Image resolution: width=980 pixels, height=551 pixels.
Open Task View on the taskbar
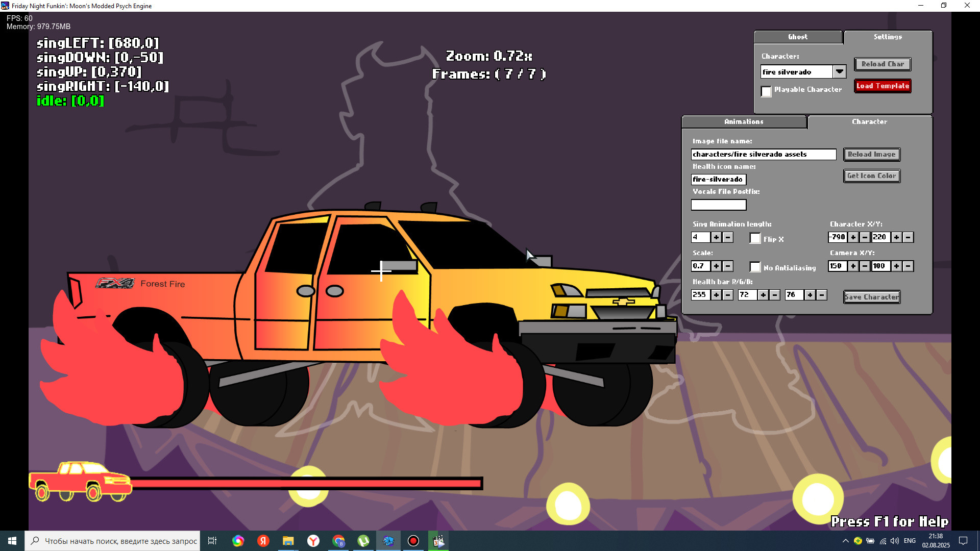click(212, 541)
